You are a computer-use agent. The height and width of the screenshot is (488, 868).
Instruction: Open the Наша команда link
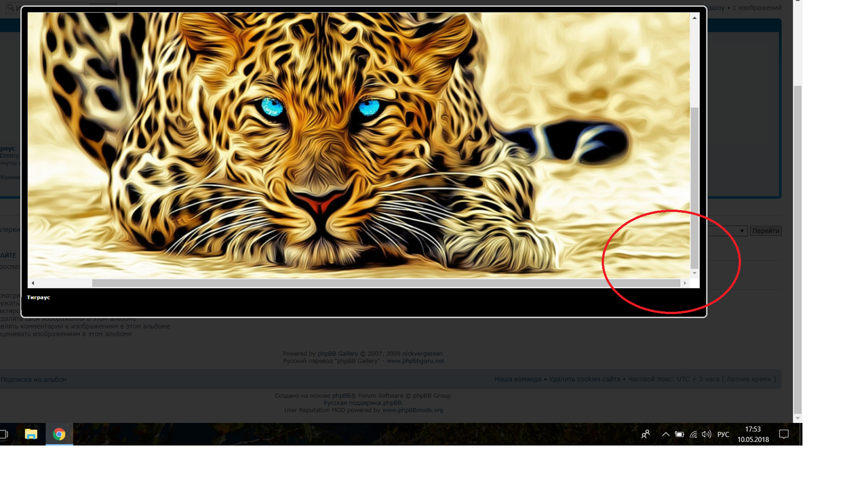(518, 380)
